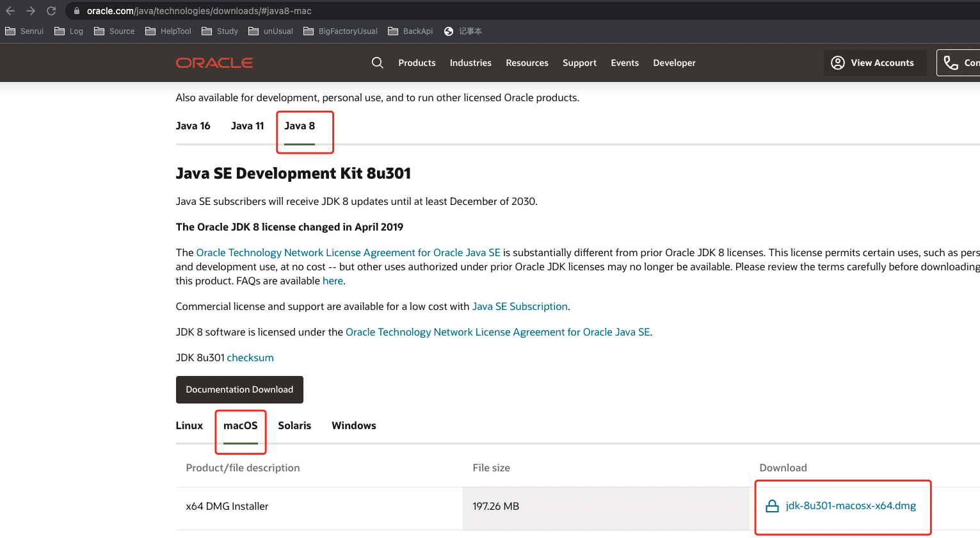
Task: Open the HelpTool bookmark folder
Action: [168, 31]
